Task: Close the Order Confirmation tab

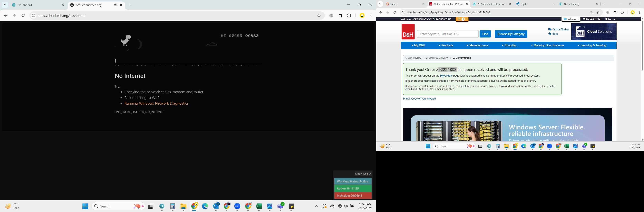Action: (467, 4)
